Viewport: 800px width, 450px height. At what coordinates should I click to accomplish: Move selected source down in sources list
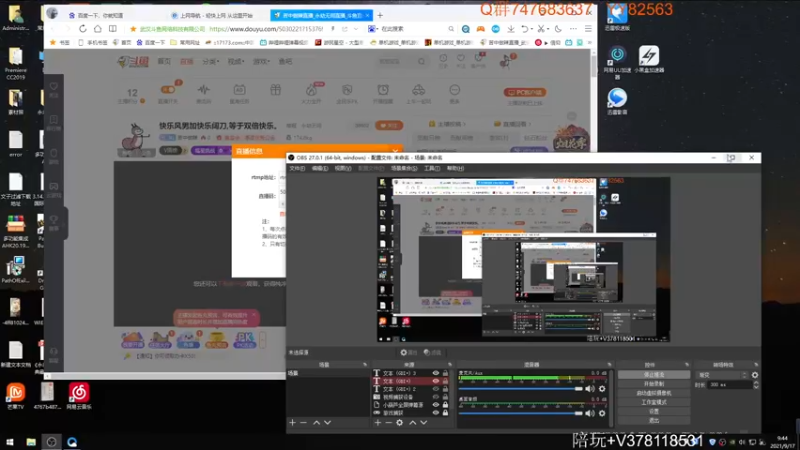point(423,422)
